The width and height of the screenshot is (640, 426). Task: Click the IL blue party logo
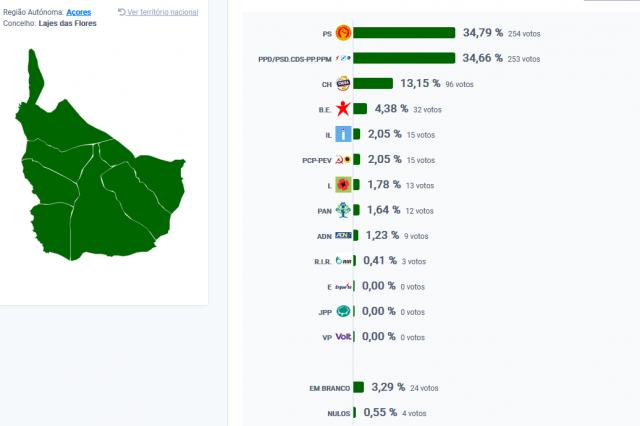pos(343,134)
